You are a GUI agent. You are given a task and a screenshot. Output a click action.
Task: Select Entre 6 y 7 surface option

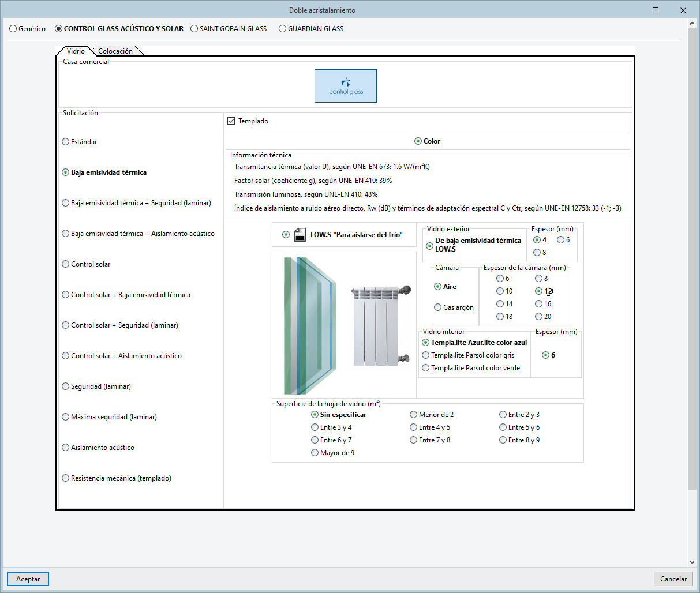pyautogui.click(x=331, y=440)
